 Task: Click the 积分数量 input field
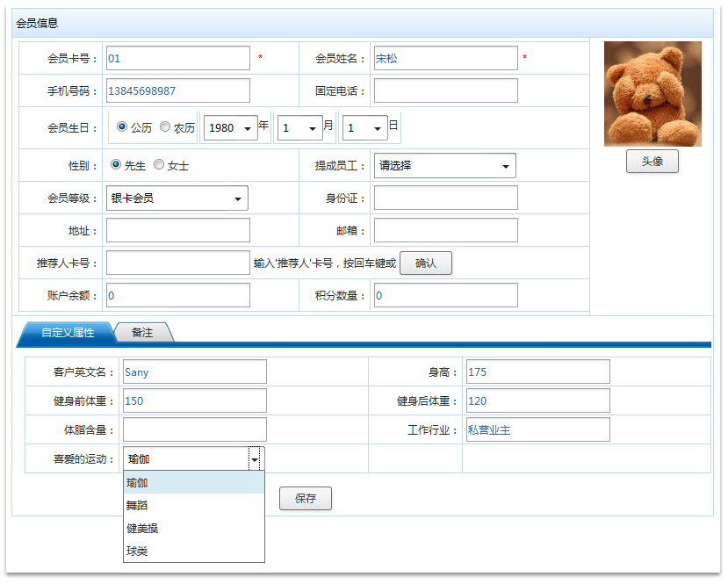point(446,295)
